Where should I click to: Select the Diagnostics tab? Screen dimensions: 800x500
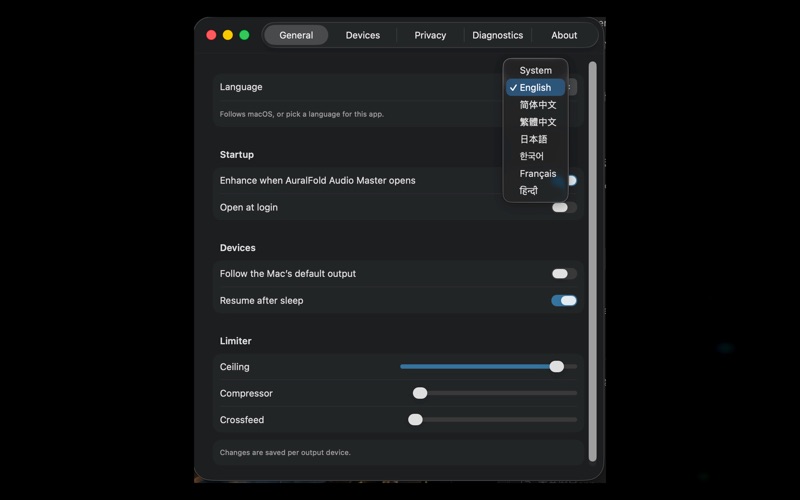(497, 35)
